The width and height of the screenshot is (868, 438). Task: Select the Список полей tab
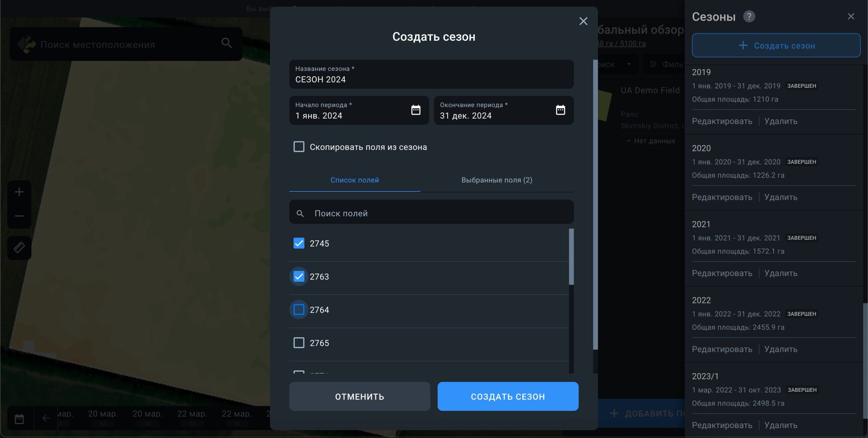pos(355,180)
